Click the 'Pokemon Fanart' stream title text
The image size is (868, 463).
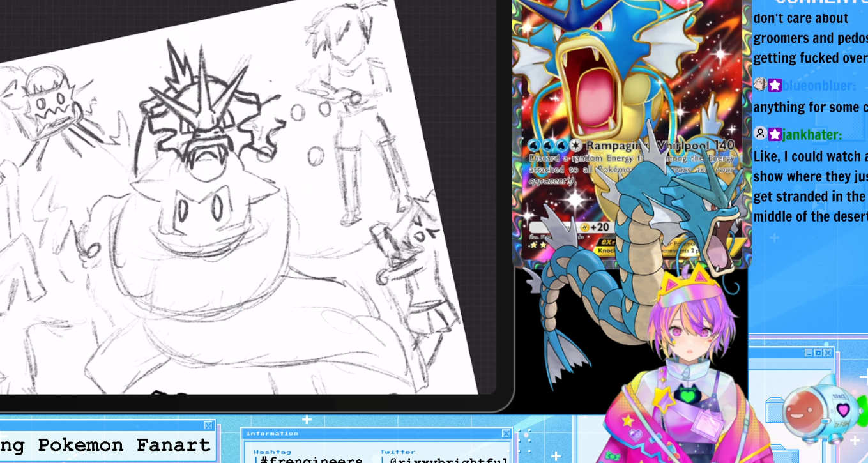coord(124,445)
